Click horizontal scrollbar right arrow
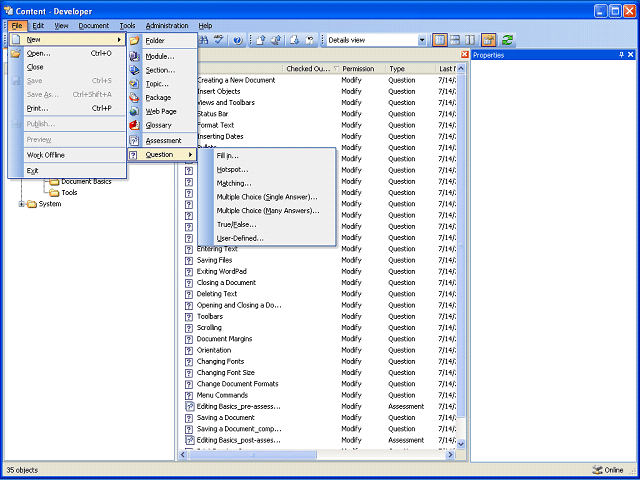640x480 pixels. pyautogui.click(x=451, y=454)
